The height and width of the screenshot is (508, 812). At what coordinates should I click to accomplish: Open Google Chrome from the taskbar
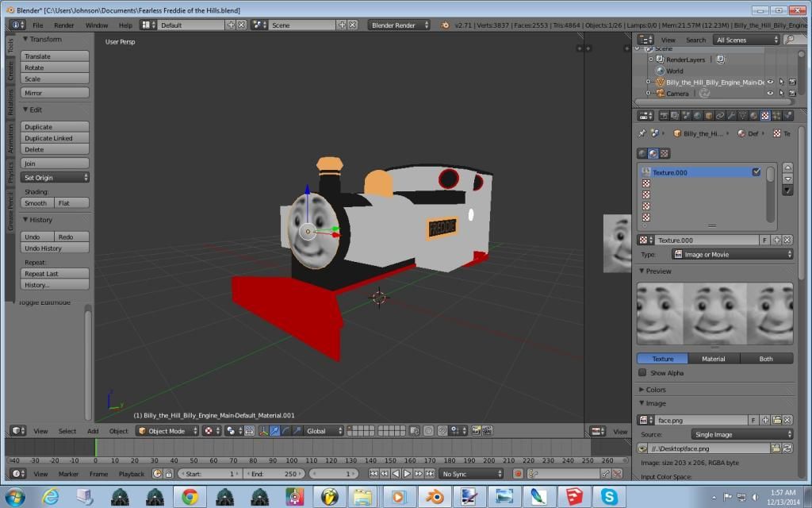[190, 497]
